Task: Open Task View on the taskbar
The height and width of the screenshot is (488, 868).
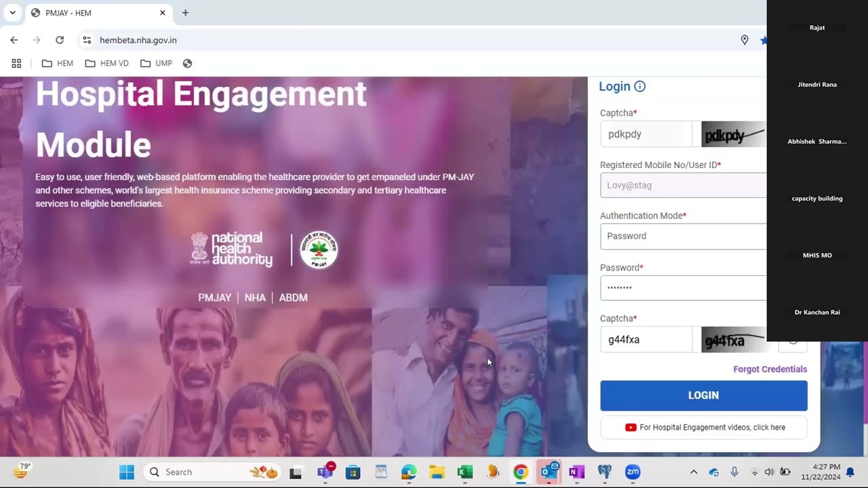Action: tap(296, 472)
